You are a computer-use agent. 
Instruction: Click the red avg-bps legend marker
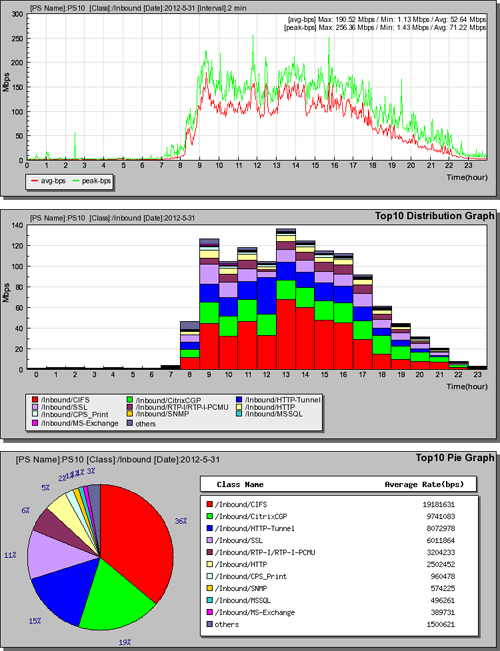pos(34,181)
